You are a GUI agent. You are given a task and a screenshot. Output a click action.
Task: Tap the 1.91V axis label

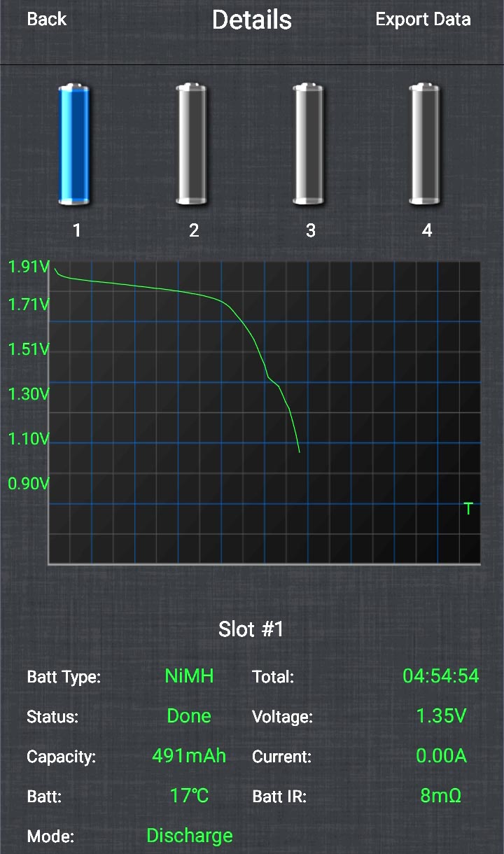[x=28, y=267]
